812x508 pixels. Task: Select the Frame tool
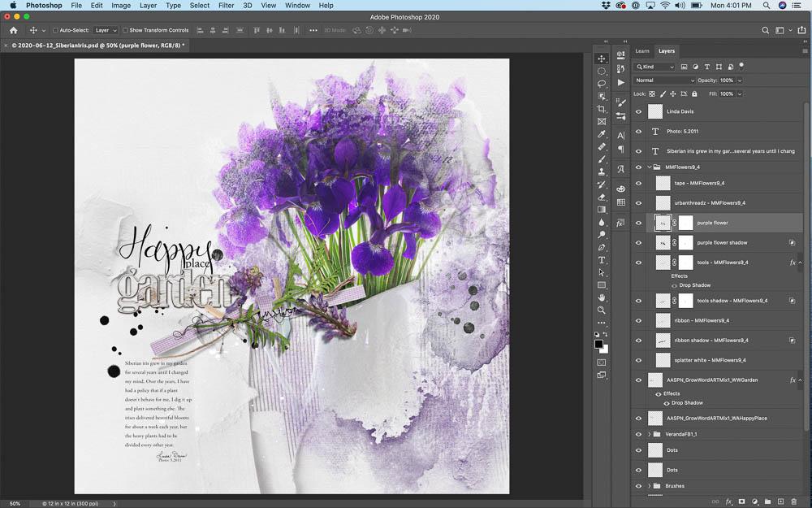601,121
